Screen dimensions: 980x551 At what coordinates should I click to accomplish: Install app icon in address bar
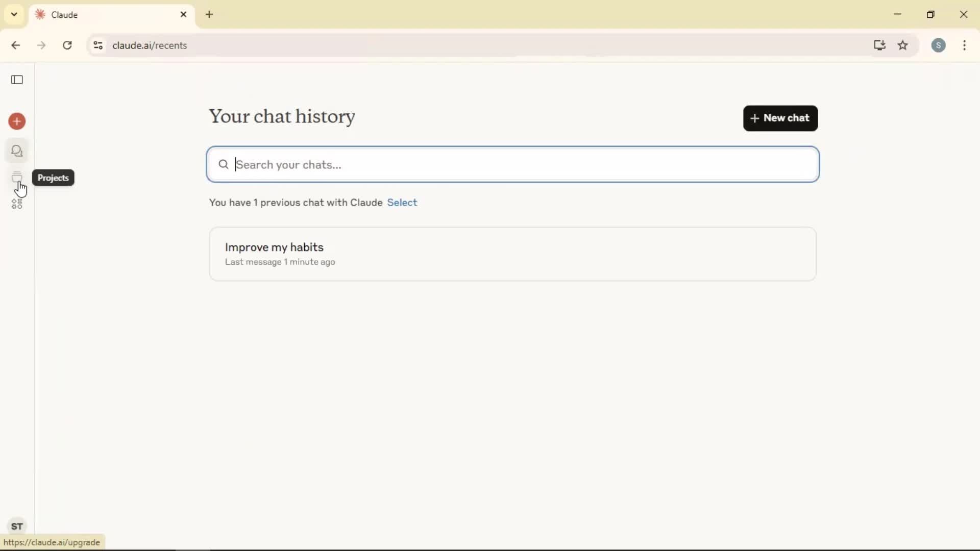[879, 45]
